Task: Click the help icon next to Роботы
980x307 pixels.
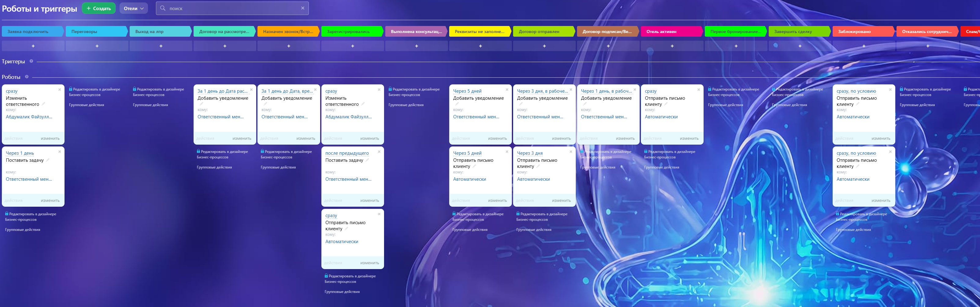Action: coord(27,77)
